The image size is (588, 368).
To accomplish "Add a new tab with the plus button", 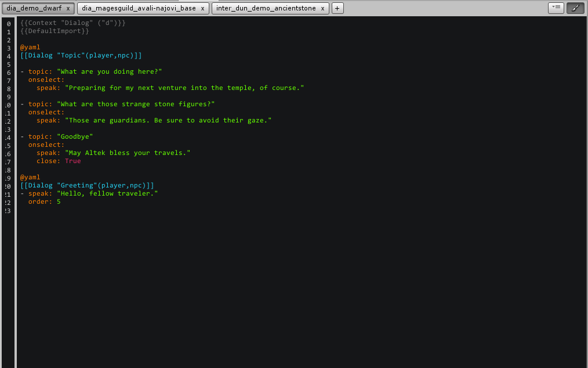I will 337,8.
